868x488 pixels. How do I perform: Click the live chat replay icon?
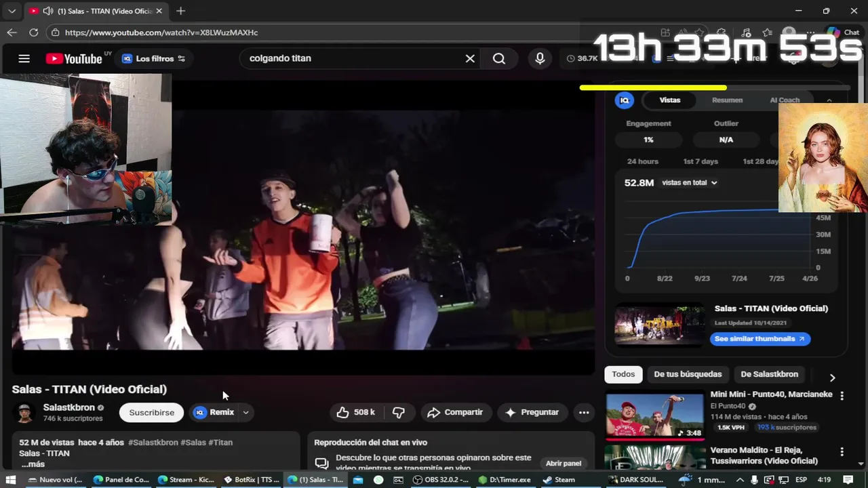click(321, 463)
